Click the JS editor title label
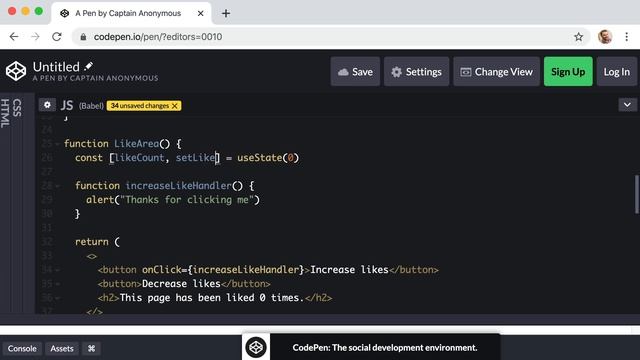The image size is (640, 360). [67, 105]
